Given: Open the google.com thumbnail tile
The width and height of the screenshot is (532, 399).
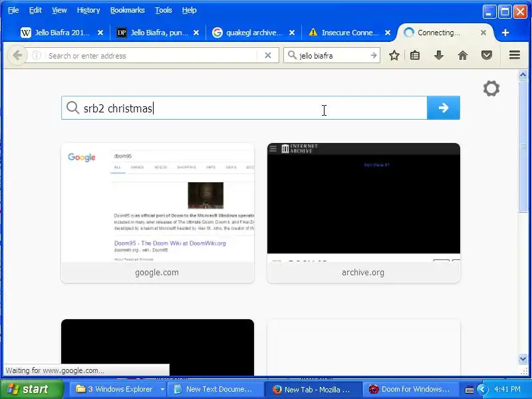Looking at the screenshot, I should click(158, 213).
